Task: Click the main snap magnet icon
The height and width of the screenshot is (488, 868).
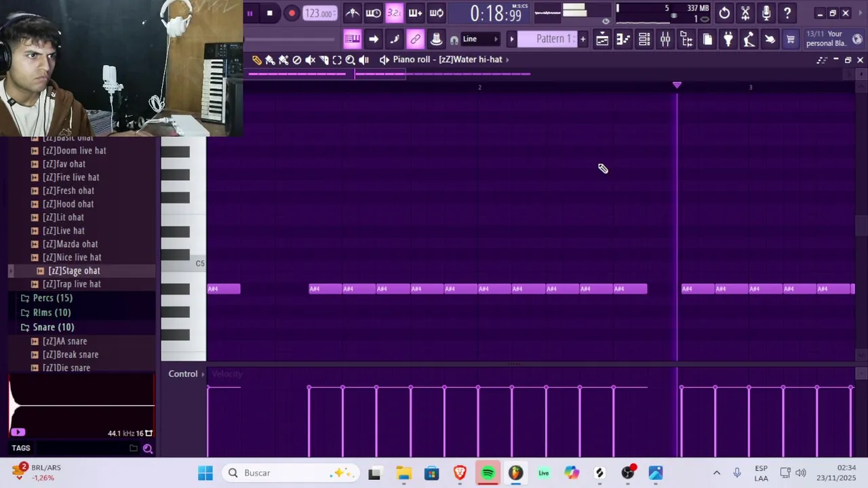Action: pyautogui.click(x=454, y=40)
